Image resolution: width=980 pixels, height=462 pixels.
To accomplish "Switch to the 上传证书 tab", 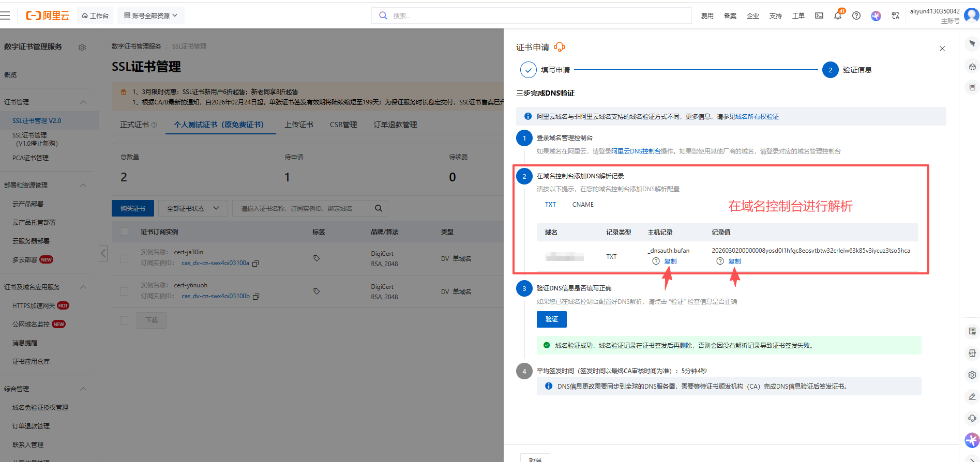I will click(x=299, y=125).
